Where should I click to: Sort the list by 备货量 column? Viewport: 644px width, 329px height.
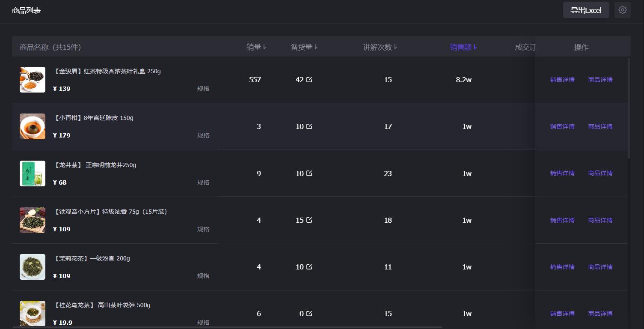pyautogui.click(x=304, y=47)
